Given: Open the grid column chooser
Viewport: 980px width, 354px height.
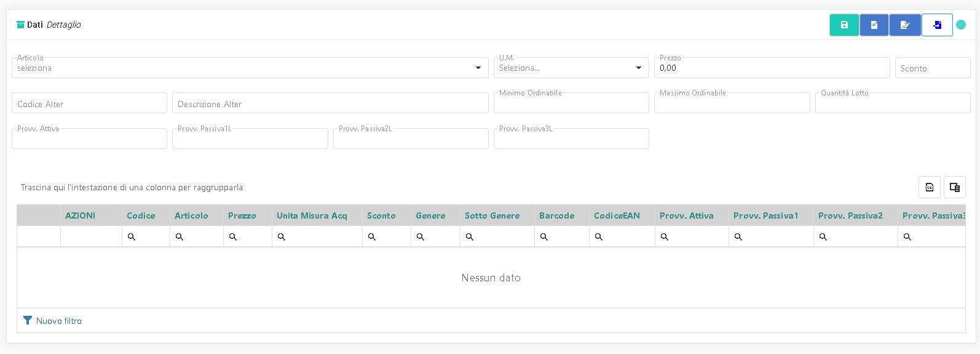Looking at the screenshot, I should 955,187.
